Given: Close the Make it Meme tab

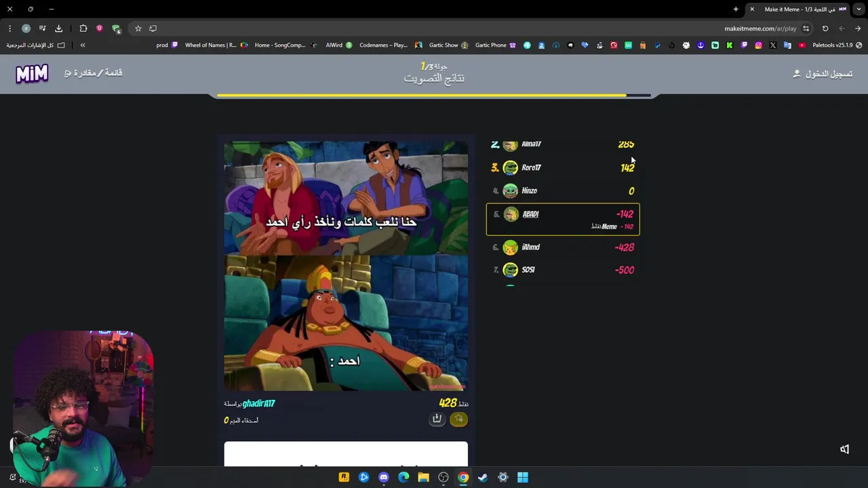Looking at the screenshot, I should [x=752, y=9].
